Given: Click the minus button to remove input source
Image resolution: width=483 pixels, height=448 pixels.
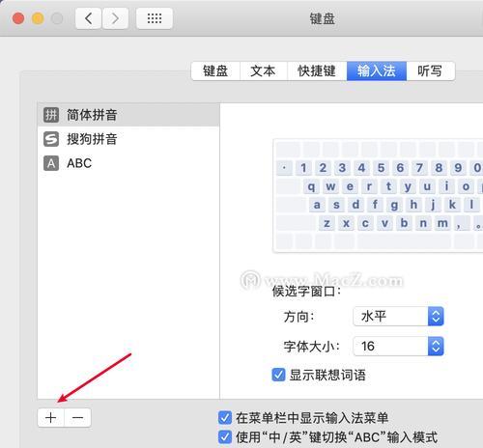Looking at the screenshot, I should tap(77, 418).
